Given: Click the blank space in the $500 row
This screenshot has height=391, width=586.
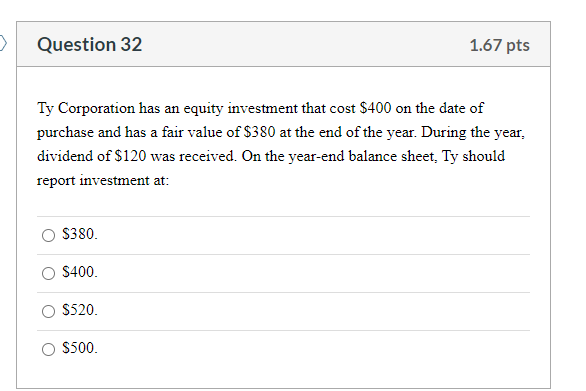Looking at the screenshot, I should pyautogui.click(x=314, y=349).
